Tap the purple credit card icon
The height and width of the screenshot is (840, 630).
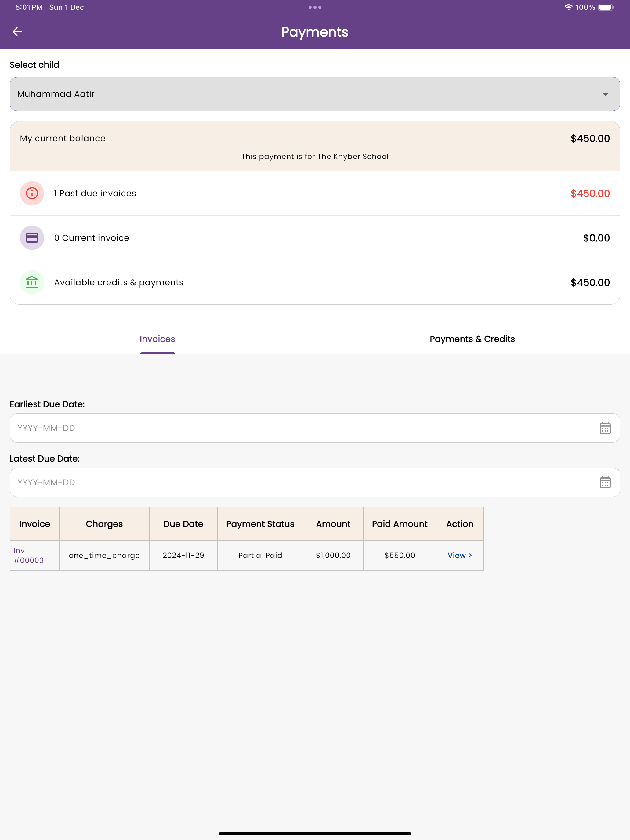click(32, 238)
